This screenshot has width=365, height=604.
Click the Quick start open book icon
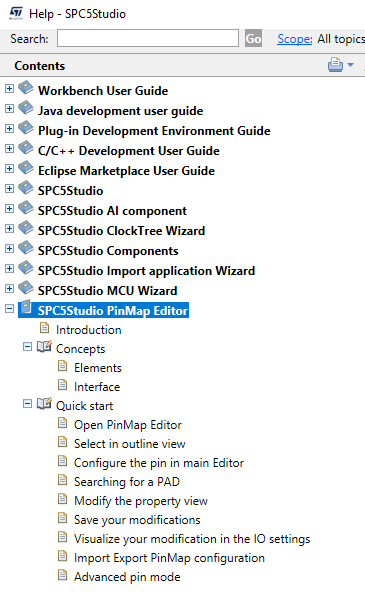coord(44,404)
